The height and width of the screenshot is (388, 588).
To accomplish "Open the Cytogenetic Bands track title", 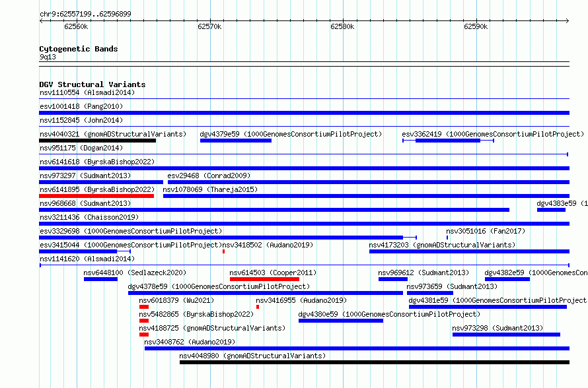I will coord(79,49).
